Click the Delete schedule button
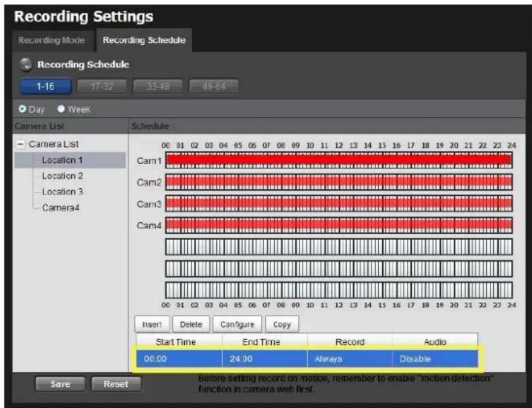 pyautogui.click(x=191, y=325)
